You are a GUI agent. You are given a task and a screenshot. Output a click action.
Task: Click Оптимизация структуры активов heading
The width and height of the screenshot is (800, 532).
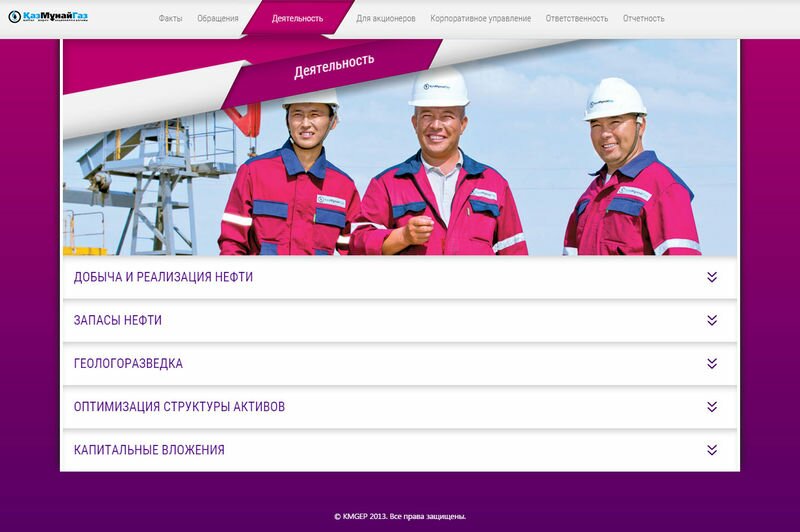coord(179,407)
